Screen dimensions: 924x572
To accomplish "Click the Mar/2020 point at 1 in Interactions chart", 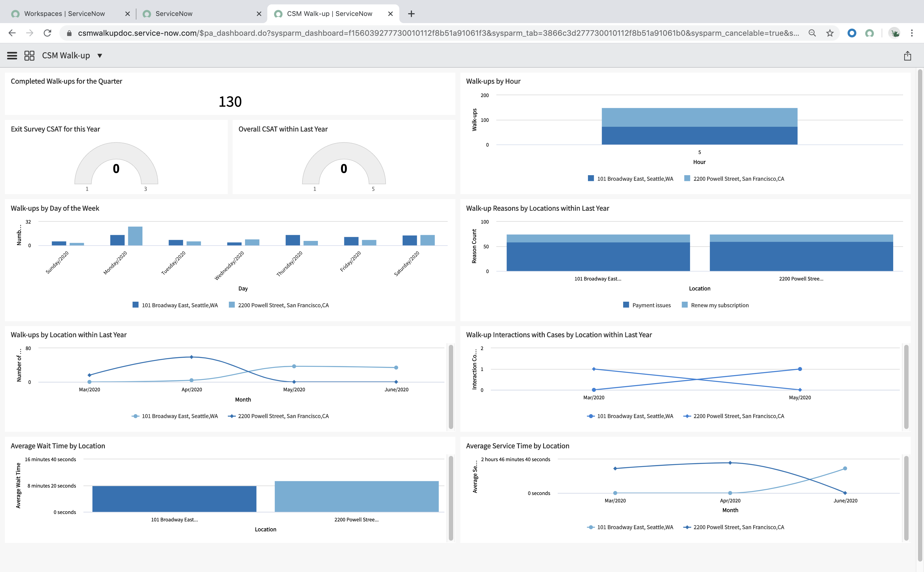I will (x=594, y=369).
